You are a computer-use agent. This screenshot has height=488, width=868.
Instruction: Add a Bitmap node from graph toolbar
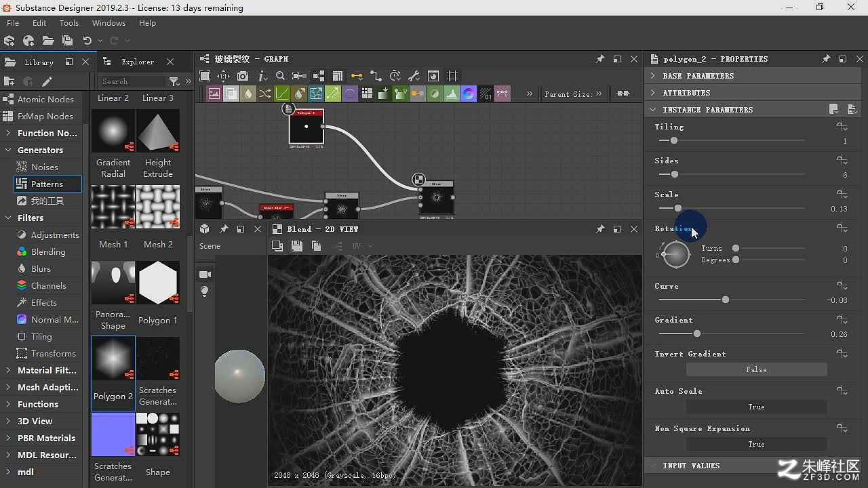(x=214, y=94)
